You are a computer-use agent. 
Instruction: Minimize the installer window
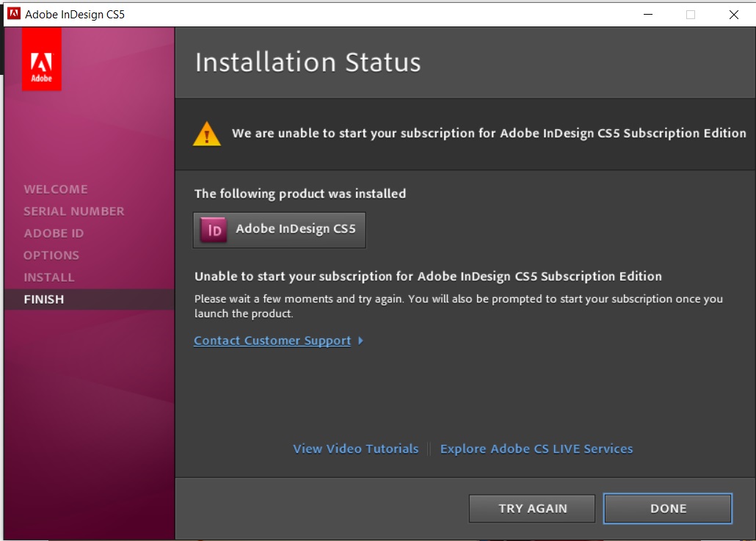[x=647, y=14]
